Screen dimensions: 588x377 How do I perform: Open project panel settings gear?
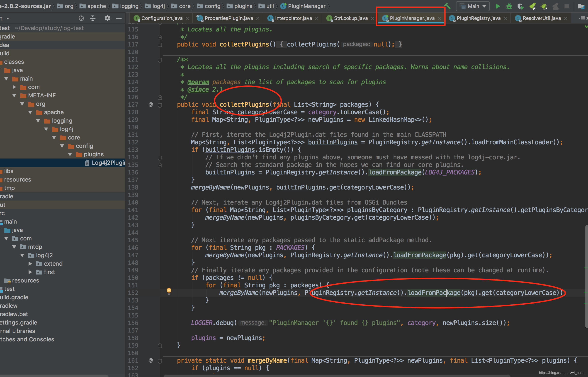[107, 18]
